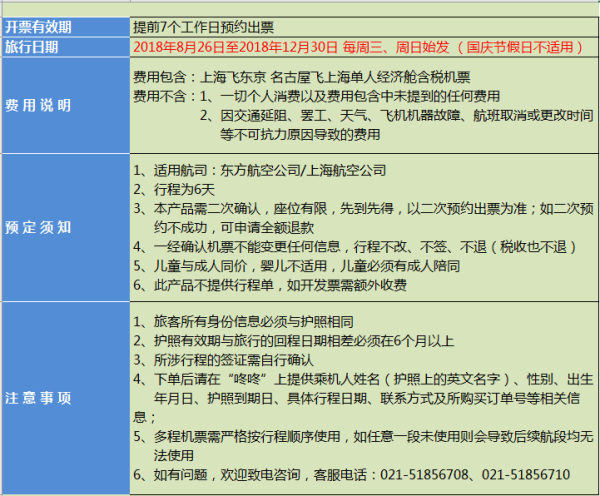Click the phone number 021-51856710
600x496 pixels.
tap(529, 473)
